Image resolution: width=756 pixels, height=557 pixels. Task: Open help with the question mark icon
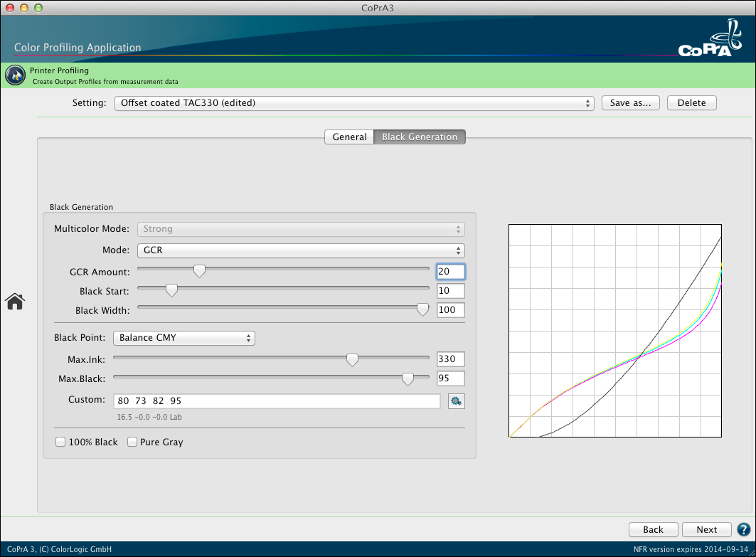tap(744, 529)
